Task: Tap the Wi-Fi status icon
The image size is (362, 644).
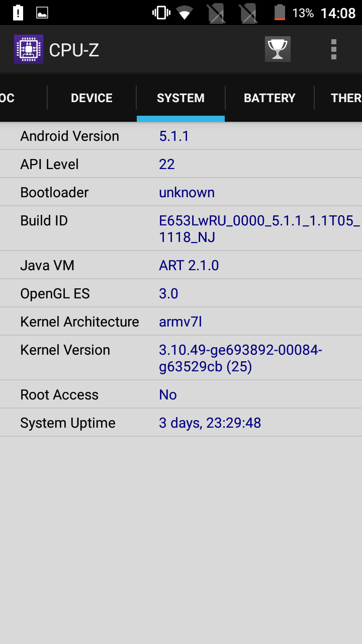Action: (x=185, y=13)
